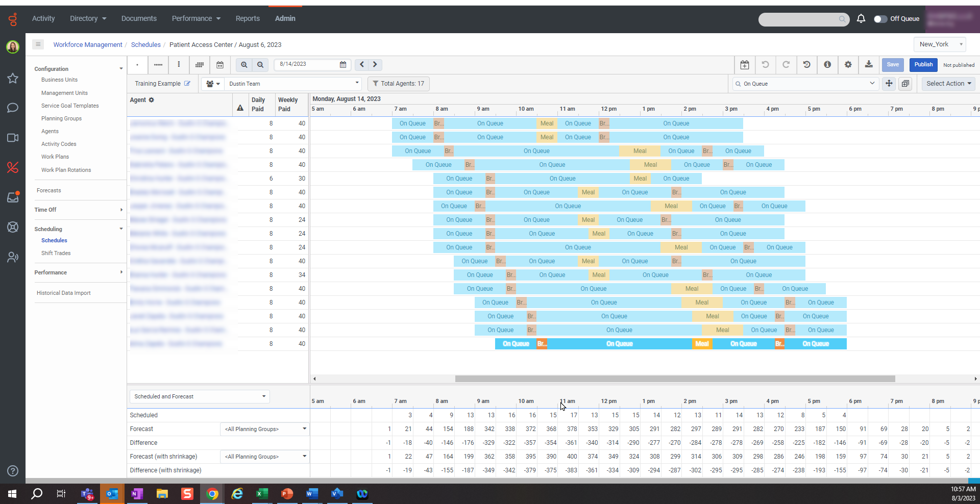Open notifications bell

click(x=861, y=19)
